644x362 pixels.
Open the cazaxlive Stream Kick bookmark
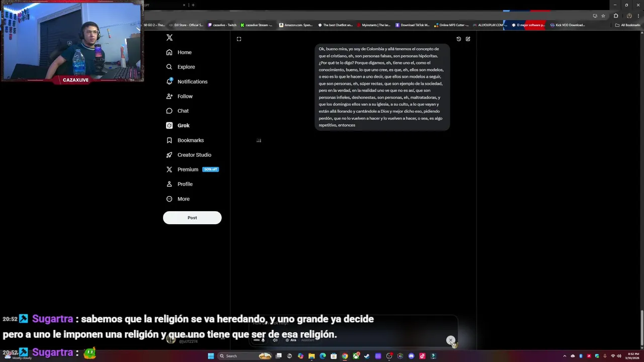[x=257, y=25]
